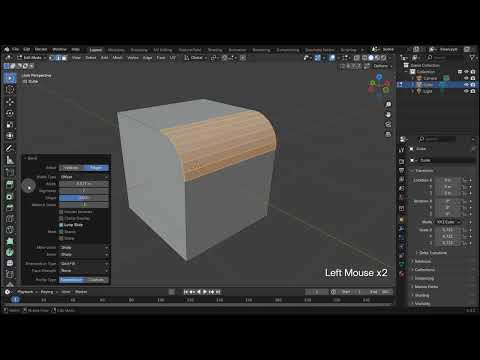Choose the Measure ruler tool
The image size is (480, 360).
(10, 160)
